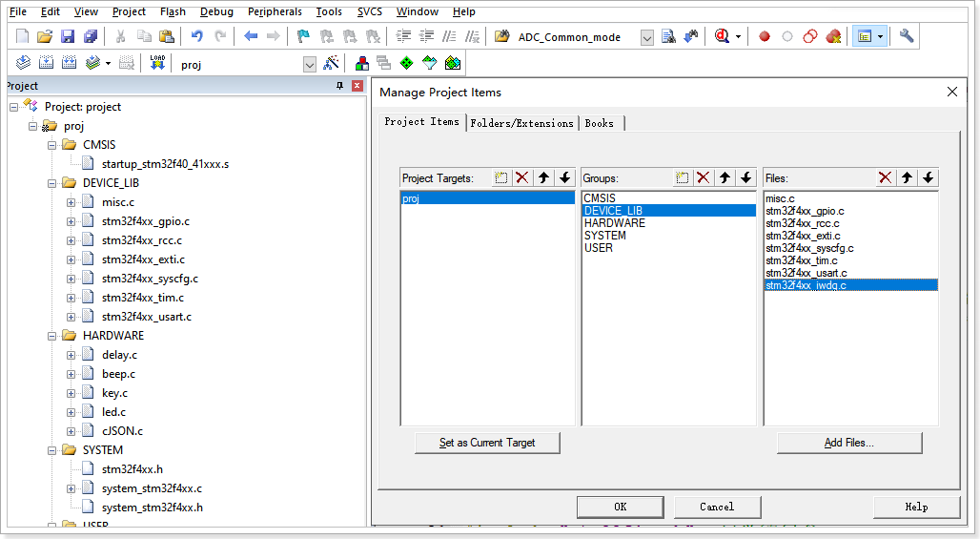Add a new project target
Screen dimensions: 980x539
pyautogui.click(x=500, y=178)
